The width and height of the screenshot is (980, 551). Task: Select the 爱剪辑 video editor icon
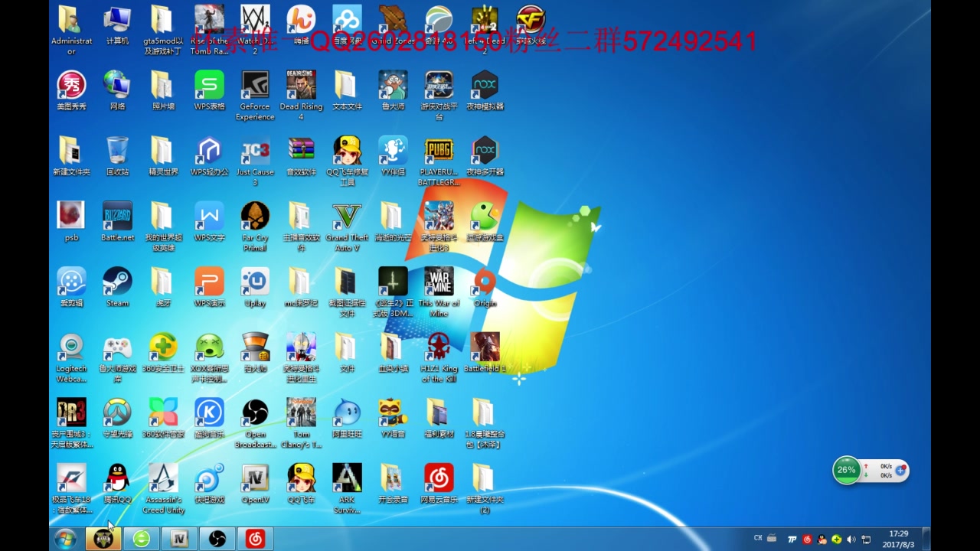(x=71, y=287)
